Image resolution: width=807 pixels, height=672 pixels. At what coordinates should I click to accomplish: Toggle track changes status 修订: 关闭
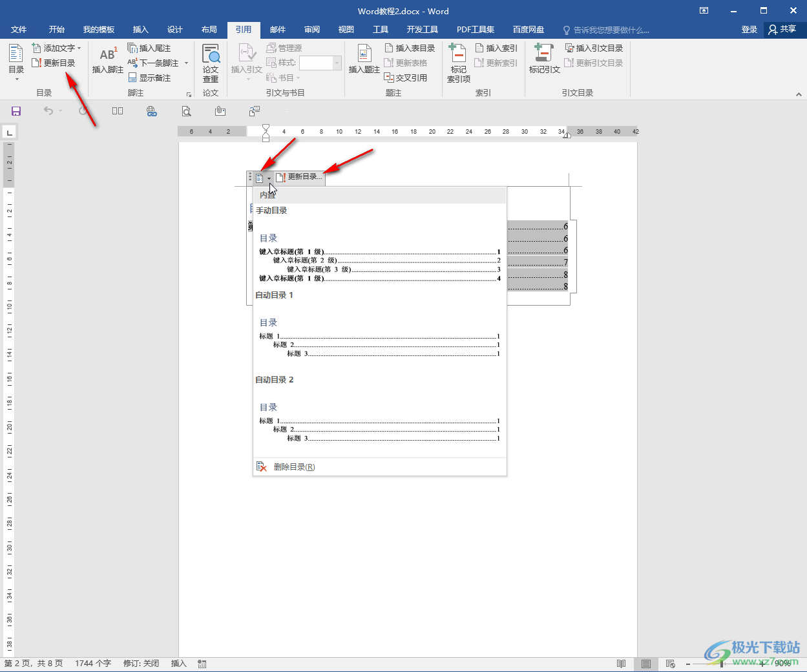141,664
